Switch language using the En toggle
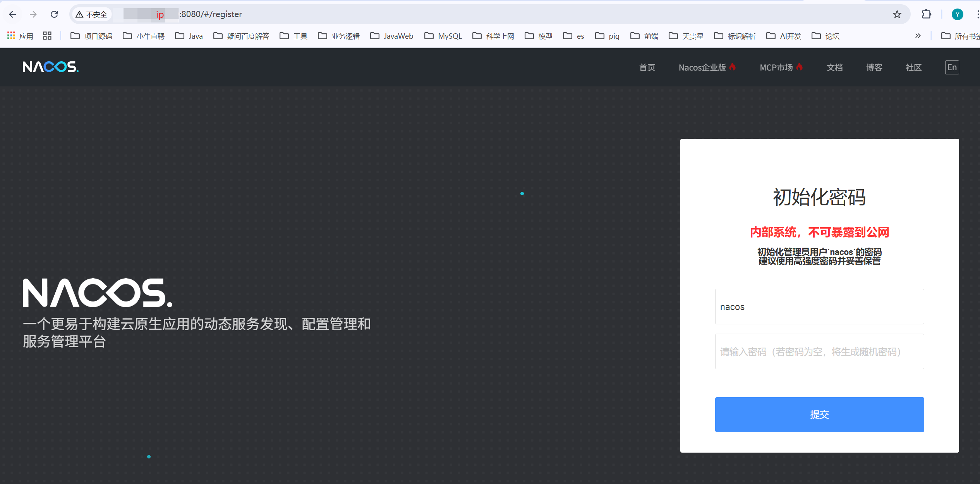 click(952, 67)
